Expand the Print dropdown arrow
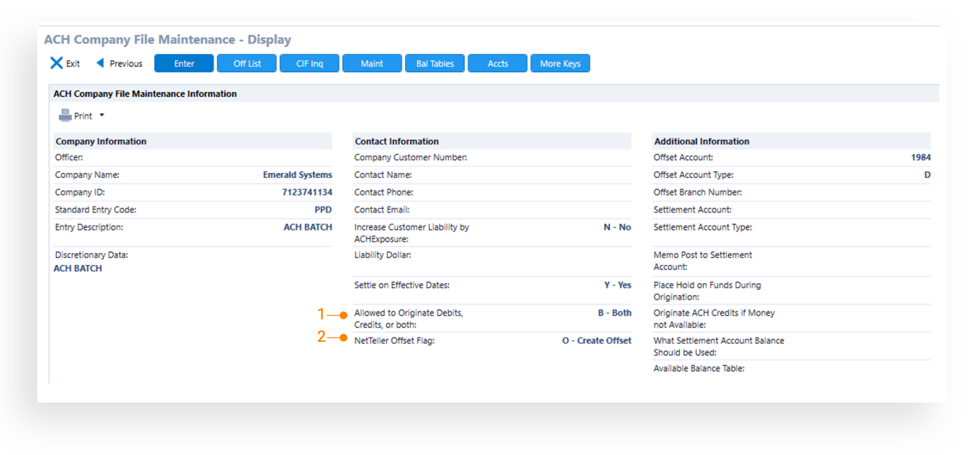980x455 pixels. click(102, 115)
